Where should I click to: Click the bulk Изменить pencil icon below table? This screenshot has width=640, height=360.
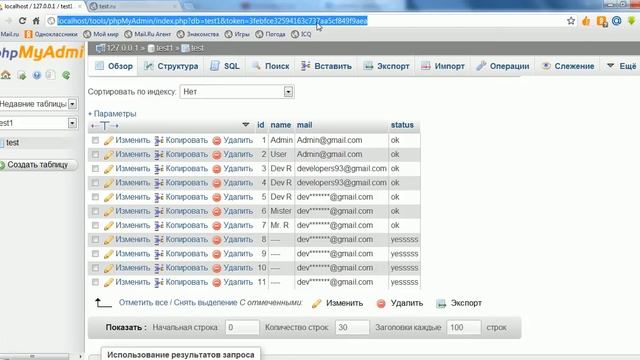317,303
